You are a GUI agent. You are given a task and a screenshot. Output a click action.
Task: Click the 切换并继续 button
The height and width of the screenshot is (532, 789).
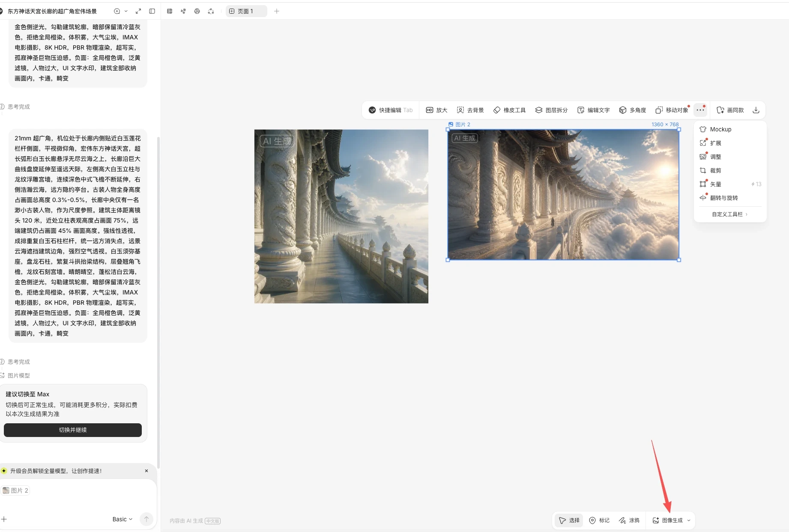(73, 430)
